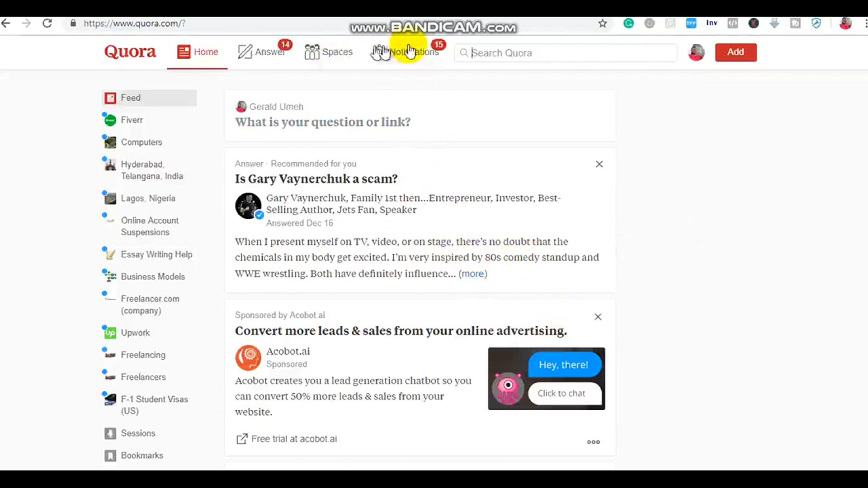Screen dimensions: 868x488
Task: Reload the Quora page
Action: click(x=47, y=23)
